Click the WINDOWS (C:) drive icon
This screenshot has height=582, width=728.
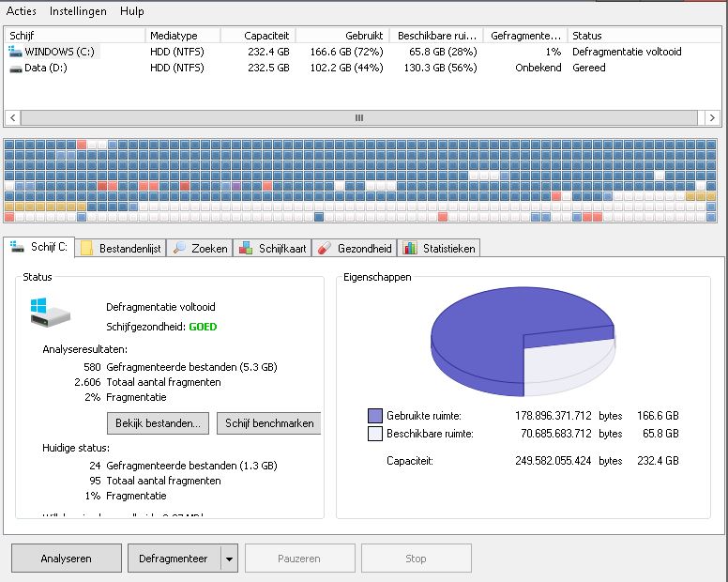click(x=15, y=53)
